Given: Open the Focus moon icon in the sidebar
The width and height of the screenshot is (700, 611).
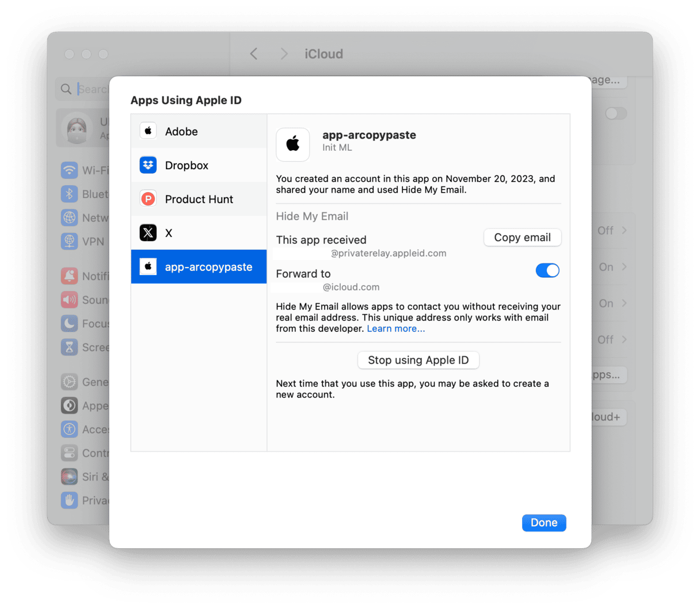Looking at the screenshot, I should click(69, 323).
